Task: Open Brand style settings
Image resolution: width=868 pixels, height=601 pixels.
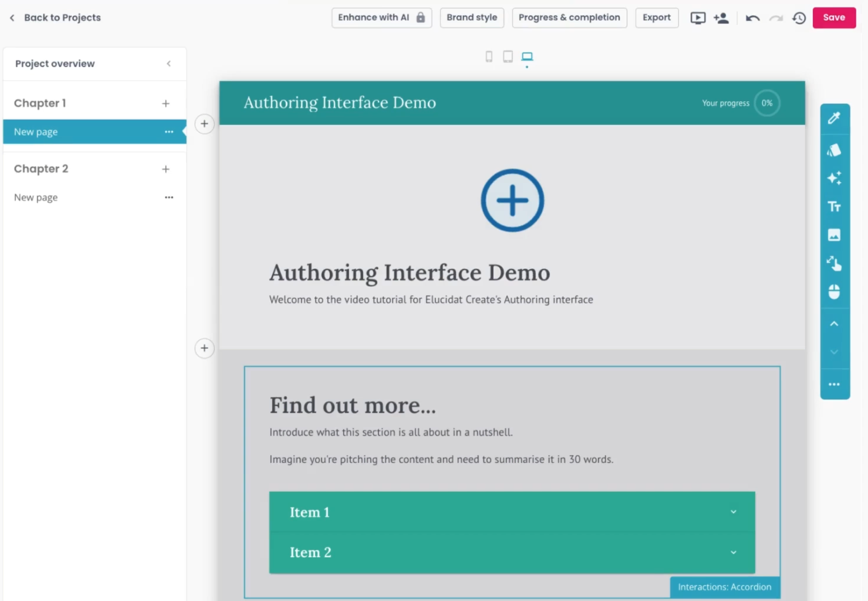Action: point(471,17)
